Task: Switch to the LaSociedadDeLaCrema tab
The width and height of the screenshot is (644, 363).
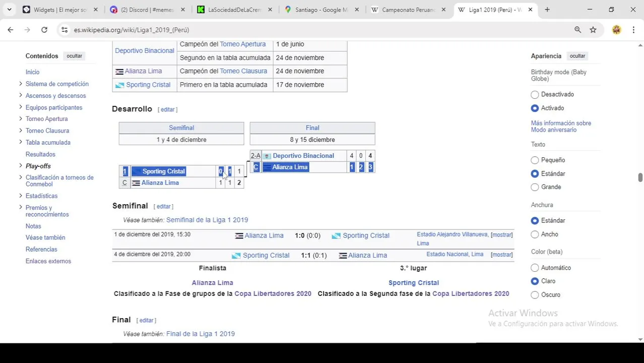Action: [235, 10]
